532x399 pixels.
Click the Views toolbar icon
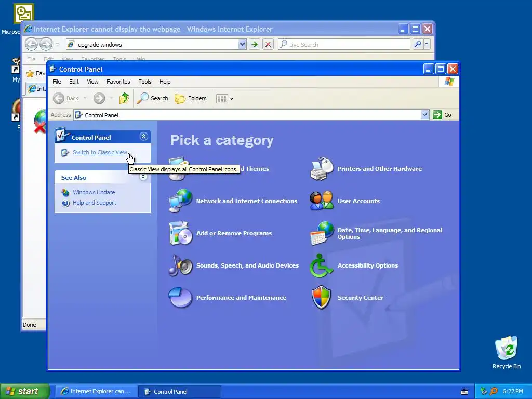coord(222,99)
